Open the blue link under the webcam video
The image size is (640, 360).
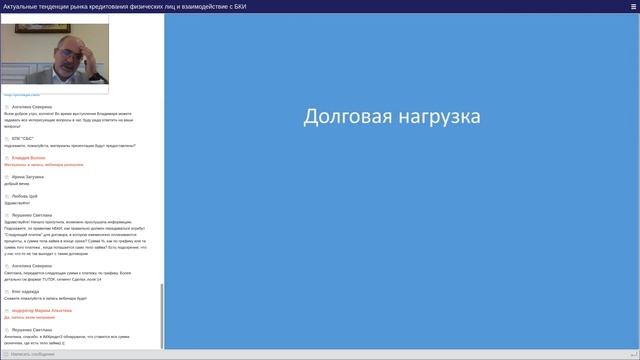[x=22, y=95]
